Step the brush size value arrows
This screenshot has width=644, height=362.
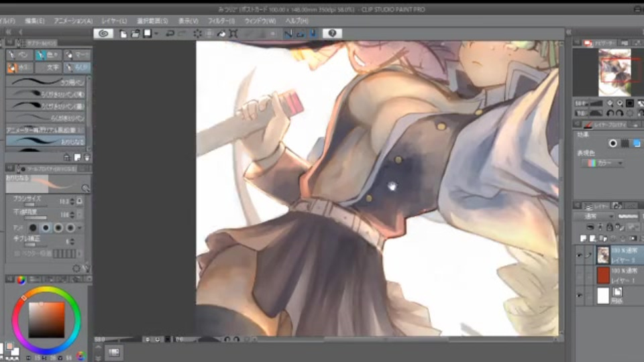(72, 202)
